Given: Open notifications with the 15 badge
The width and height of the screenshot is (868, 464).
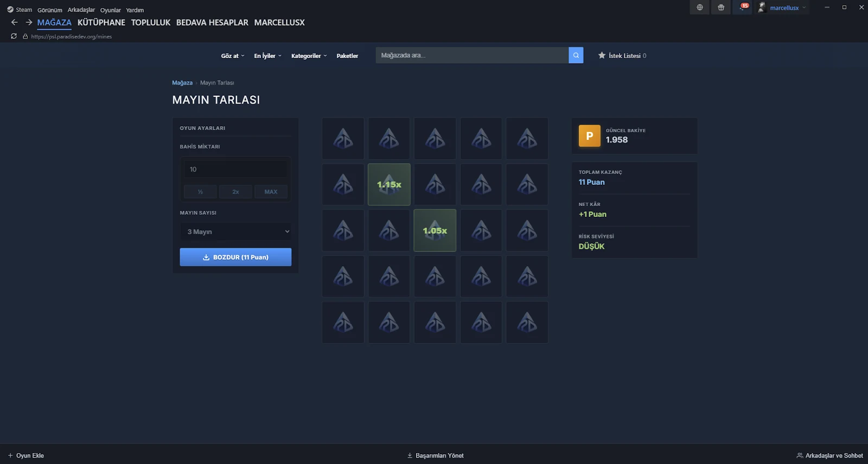Looking at the screenshot, I should click(x=743, y=7).
